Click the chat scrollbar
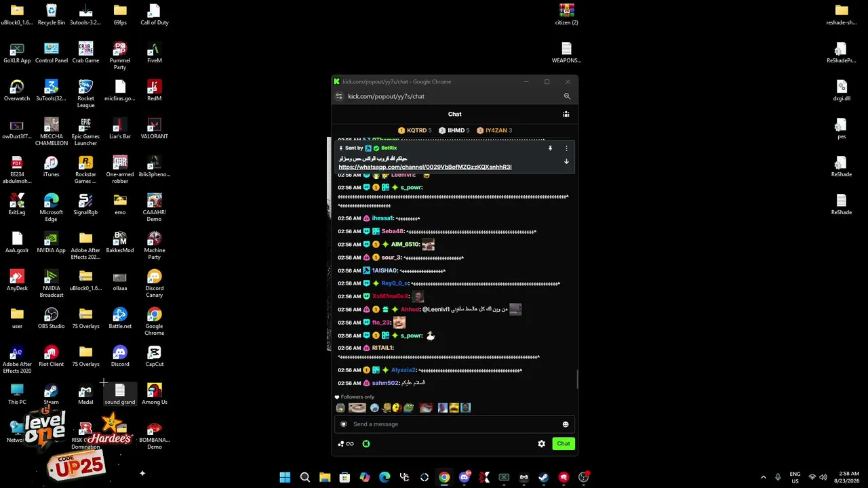 point(577,380)
